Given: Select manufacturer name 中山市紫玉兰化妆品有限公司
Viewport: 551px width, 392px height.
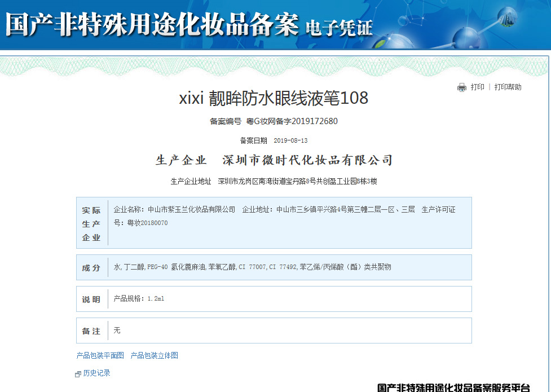Looking at the screenshot, I should 191,209.
